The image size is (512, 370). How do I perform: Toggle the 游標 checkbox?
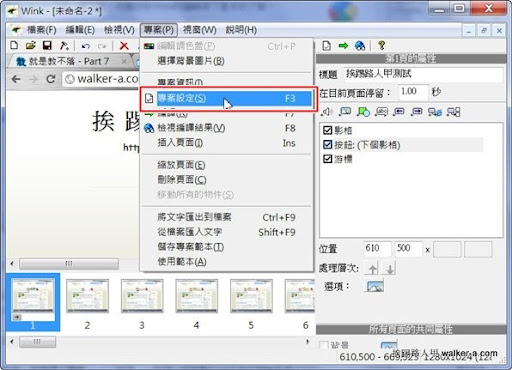(x=328, y=159)
